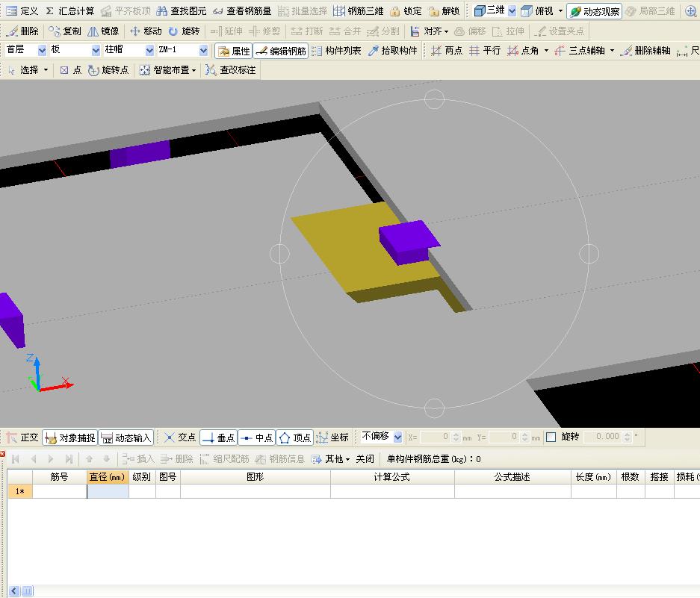The width and height of the screenshot is (700, 598).
Task: Click 关闭 to close rebar panel
Action: pos(365,458)
